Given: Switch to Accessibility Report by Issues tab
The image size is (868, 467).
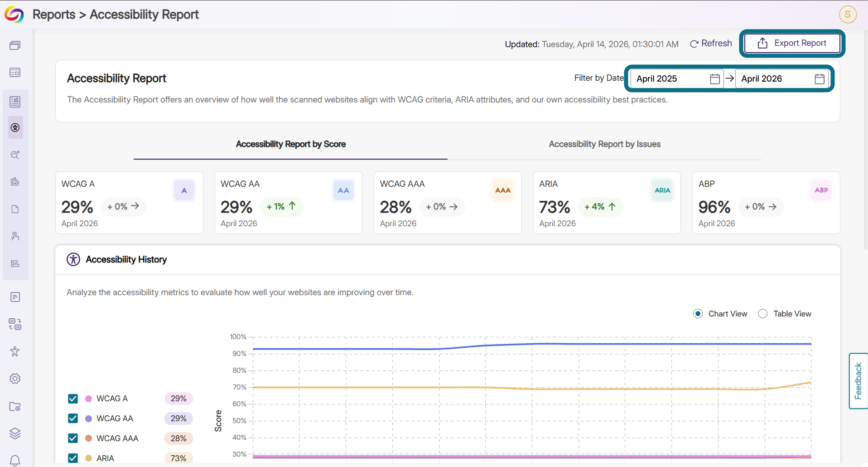Looking at the screenshot, I should pos(604,144).
